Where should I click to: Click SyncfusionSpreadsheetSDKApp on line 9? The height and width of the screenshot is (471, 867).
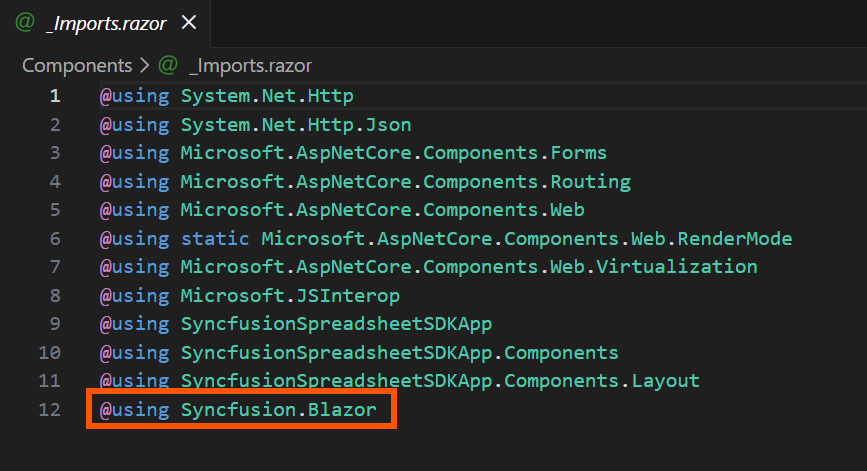point(336,324)
